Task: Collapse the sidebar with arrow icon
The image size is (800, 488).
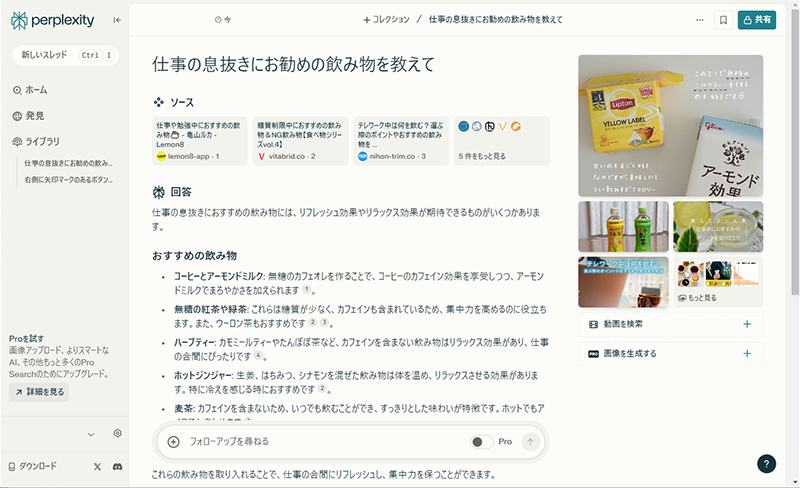Action: tap(117, 20)
